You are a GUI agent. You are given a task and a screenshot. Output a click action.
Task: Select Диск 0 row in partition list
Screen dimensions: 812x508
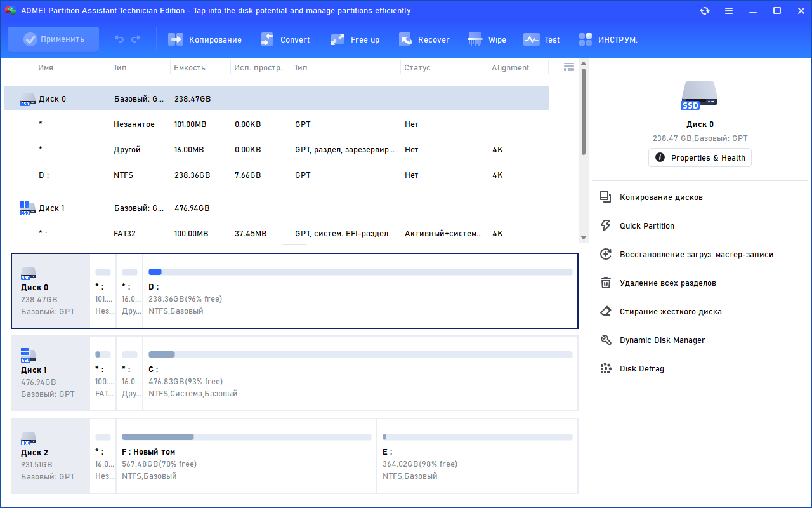click(x=276, y=98)
